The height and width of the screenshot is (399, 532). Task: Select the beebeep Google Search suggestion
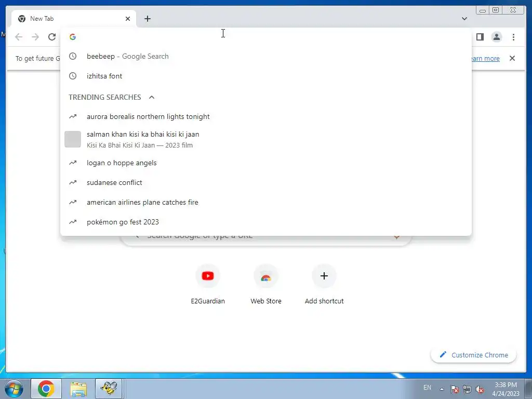pos(265,56)
